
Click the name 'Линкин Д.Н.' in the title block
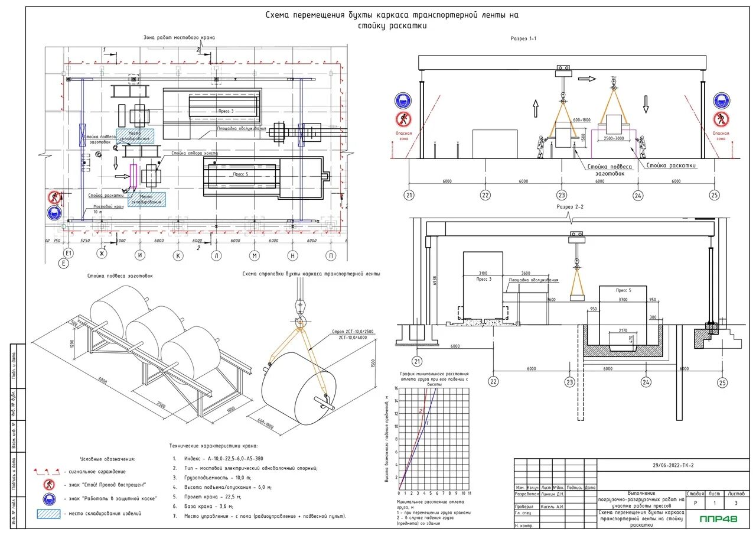pos(553,494)
